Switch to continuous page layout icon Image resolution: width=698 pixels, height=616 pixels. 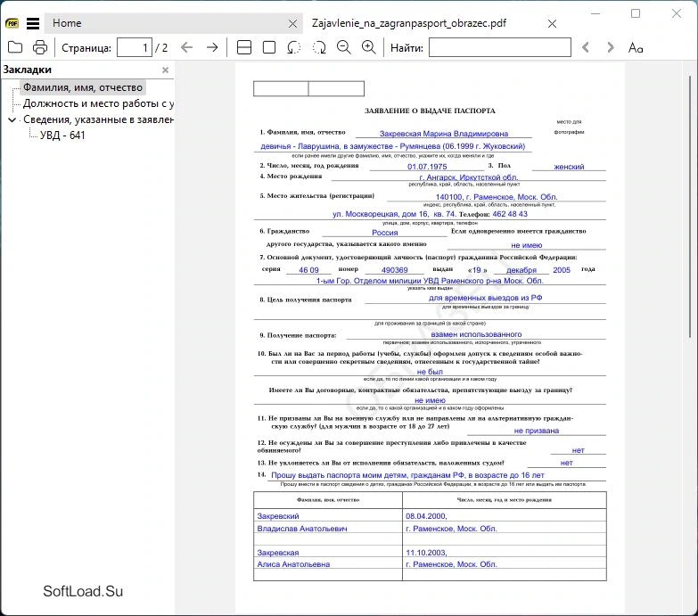click(244, 47)
